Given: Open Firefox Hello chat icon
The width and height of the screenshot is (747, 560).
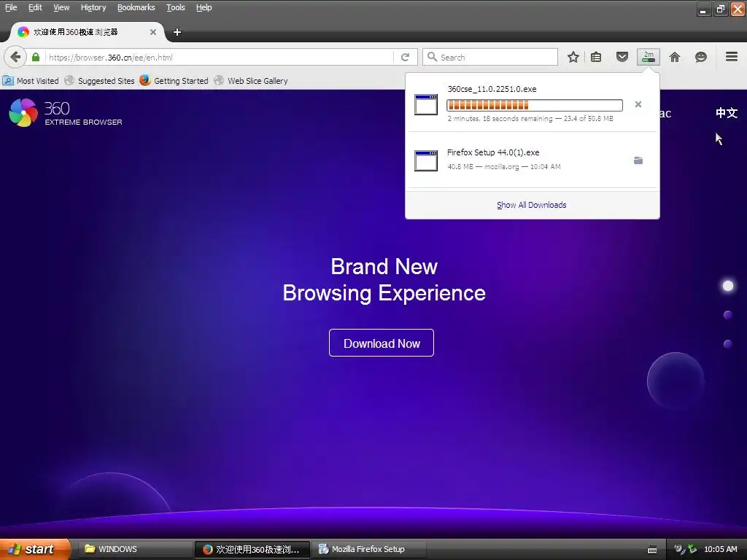Looking at the screenshot, I should pos(701,57).
